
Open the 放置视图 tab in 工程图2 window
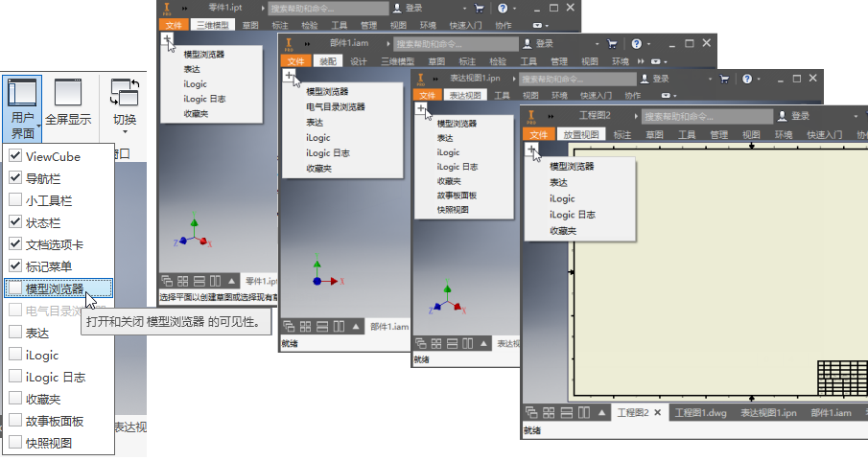pyautogui.click(x=581, y=134)
